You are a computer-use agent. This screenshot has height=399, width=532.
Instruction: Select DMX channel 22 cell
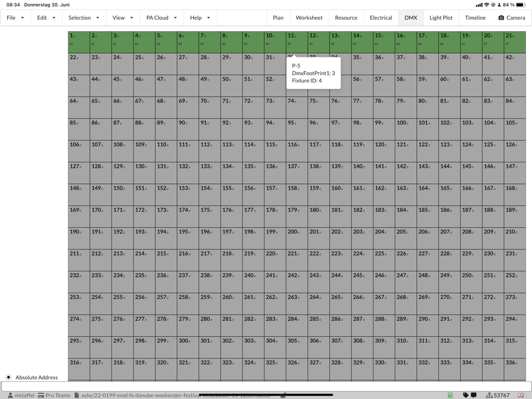pyautogui.click(x=79, y=64)
